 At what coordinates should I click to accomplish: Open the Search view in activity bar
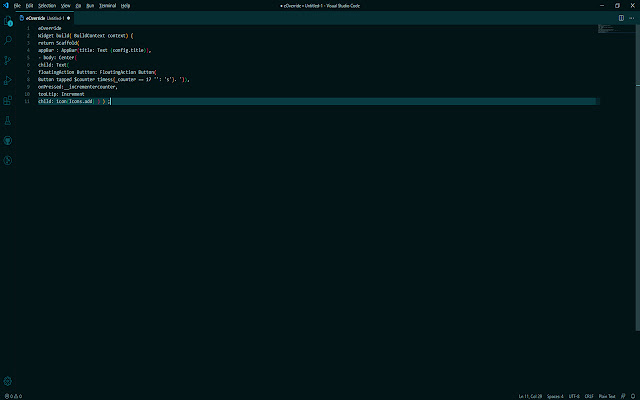pyautogui.click(x=8, y=41)
